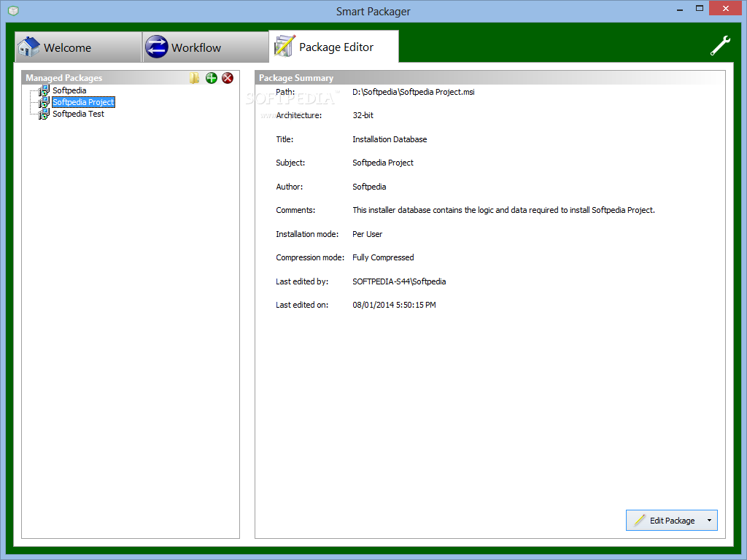Click the Compression mode label
Viewport: 747px width, 560px height.
tap(309, 257)
